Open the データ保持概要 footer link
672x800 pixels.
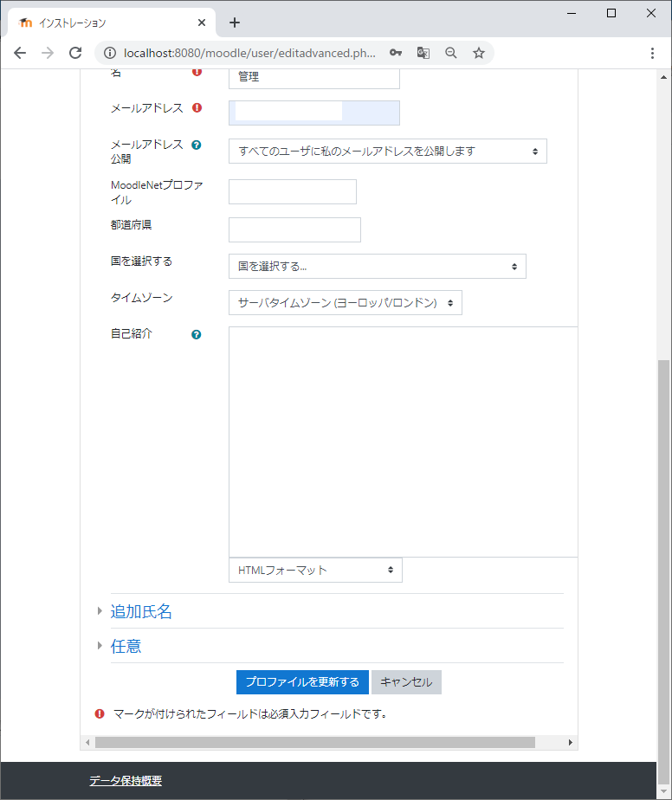pyautogui.click(x=126, y=781)
